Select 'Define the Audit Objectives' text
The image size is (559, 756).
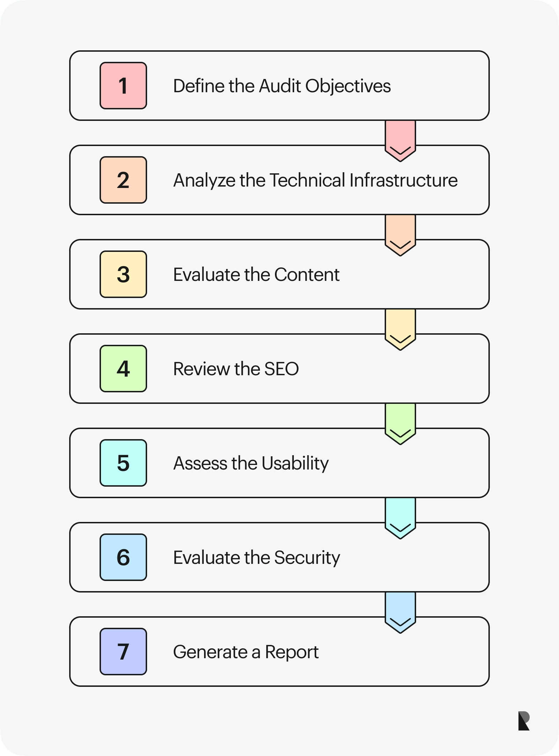282,86
